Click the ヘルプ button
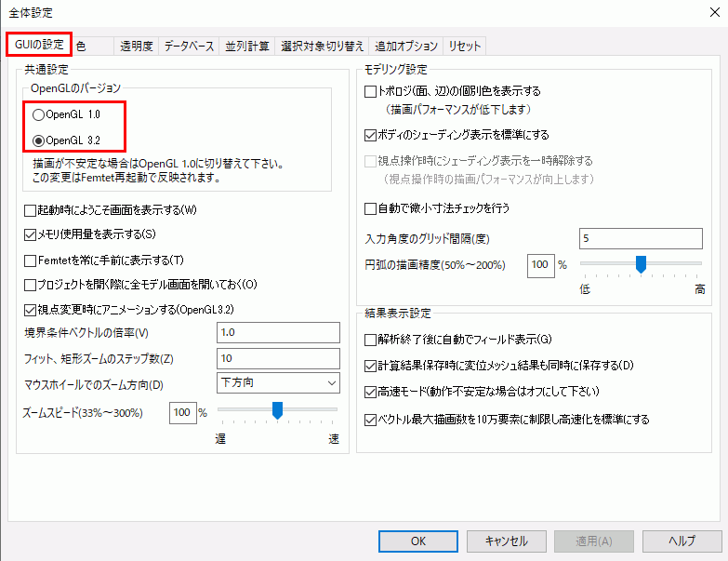The image size is (728, 561). tap(682, 541)
